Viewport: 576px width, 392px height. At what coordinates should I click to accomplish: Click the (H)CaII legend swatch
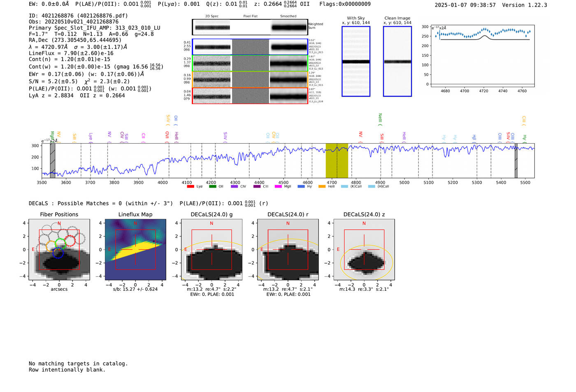coord(372,186)
